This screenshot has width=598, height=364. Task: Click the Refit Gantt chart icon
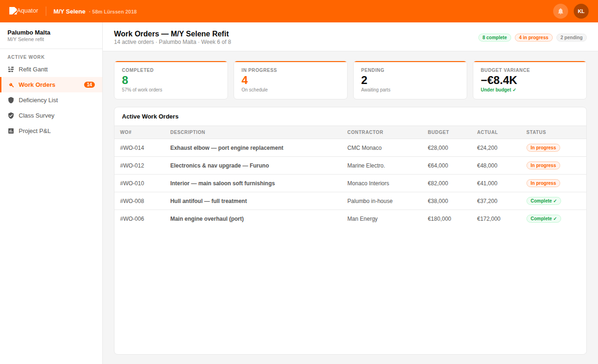(11, 70)
